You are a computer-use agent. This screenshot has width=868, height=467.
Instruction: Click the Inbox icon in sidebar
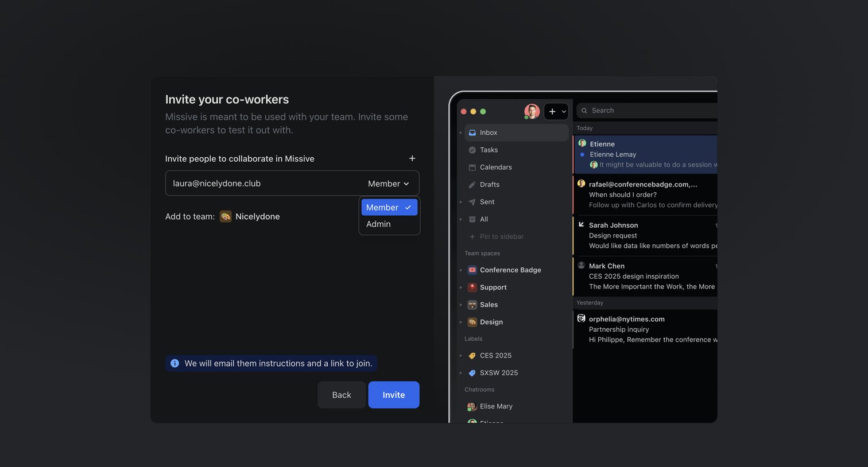tap(472, 133)
